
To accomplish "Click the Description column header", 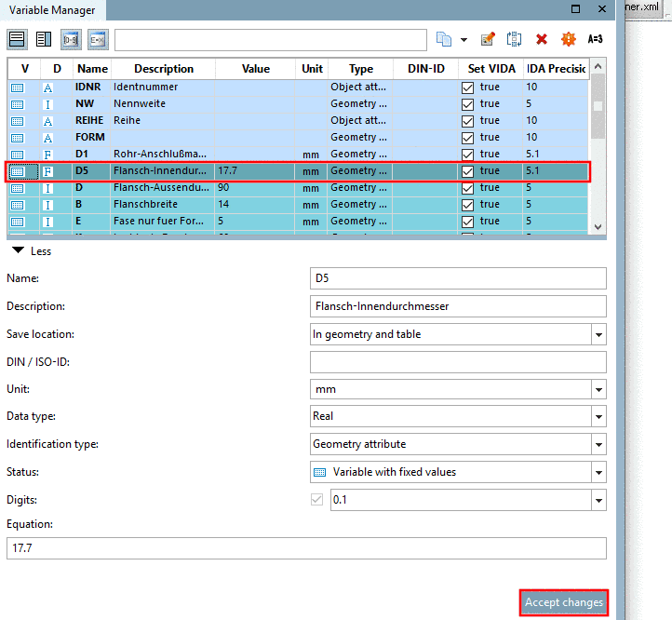I will click(163, 69).
